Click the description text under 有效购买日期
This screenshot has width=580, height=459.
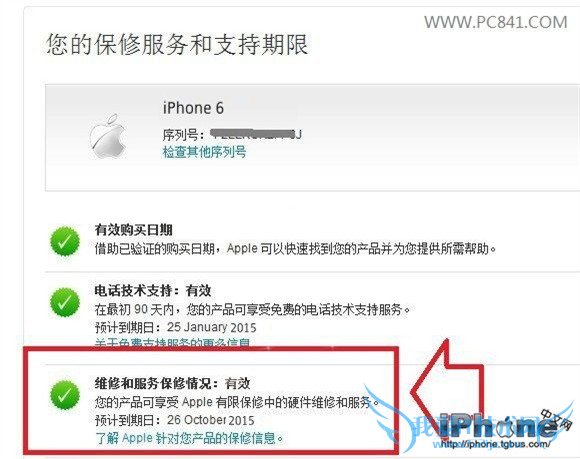point(295,249)
